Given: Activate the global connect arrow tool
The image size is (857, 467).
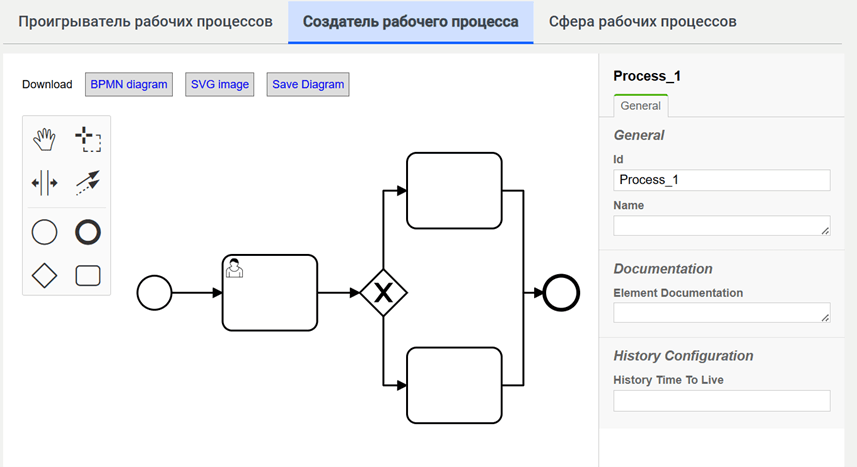Looking at the screenshot, I should coord(88,183).
